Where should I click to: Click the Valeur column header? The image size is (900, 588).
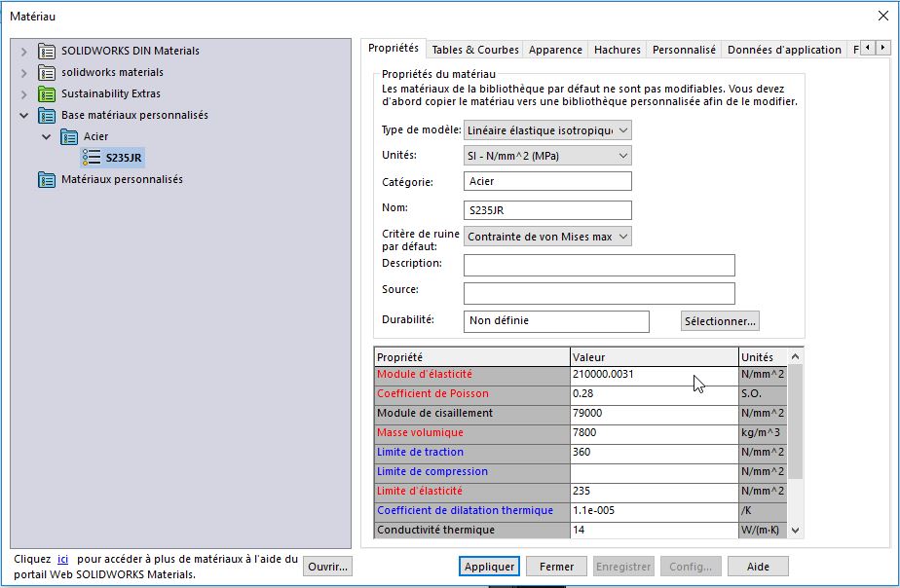tap(655, 357)
